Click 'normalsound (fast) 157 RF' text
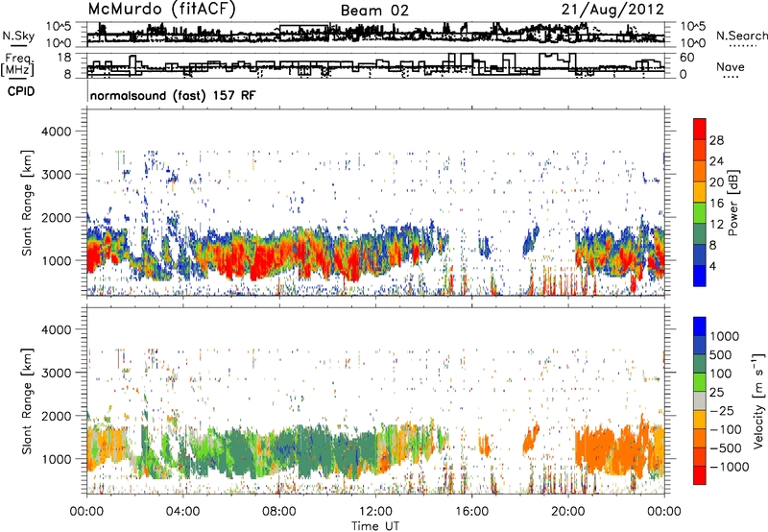This screenshot has width=768, height=532. [x=173, y=95]
